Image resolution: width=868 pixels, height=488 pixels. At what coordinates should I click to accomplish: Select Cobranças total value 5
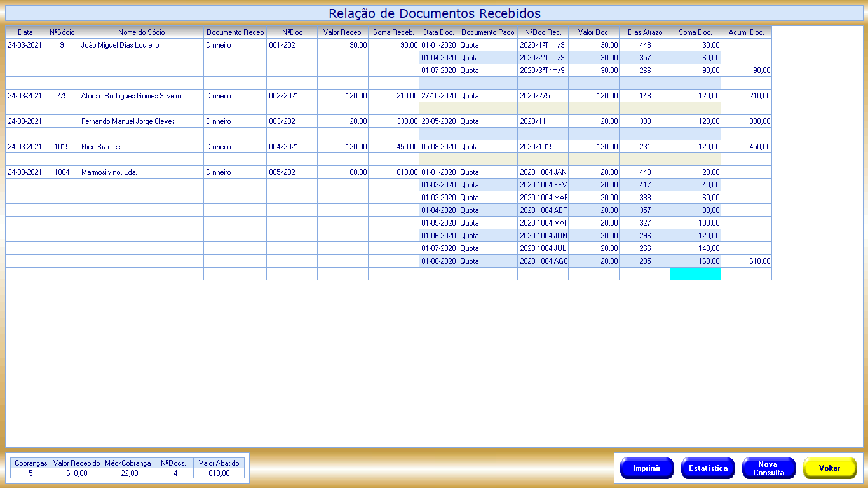31,473
